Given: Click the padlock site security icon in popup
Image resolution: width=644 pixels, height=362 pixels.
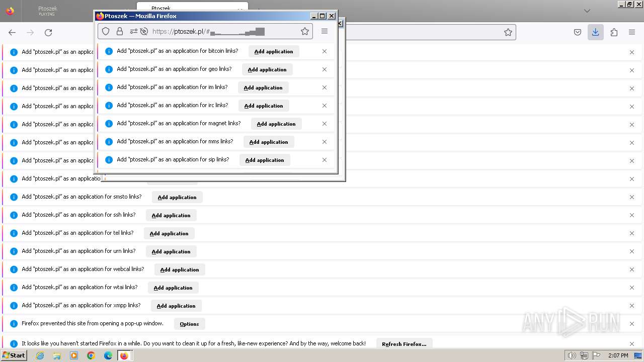Looking at the screenshot, I should click(120, 31).
